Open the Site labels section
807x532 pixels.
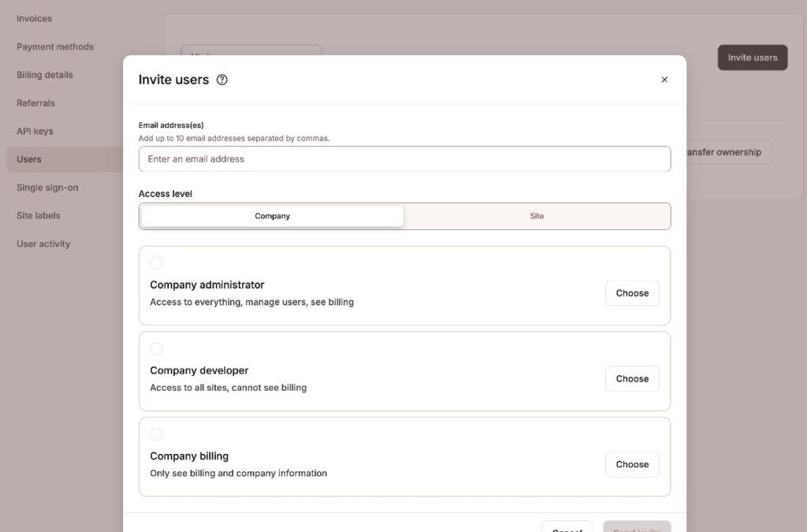39,215
